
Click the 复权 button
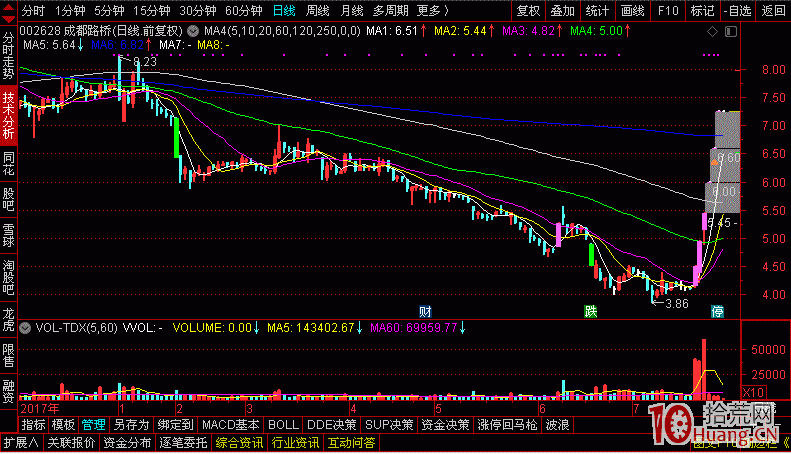528,11
